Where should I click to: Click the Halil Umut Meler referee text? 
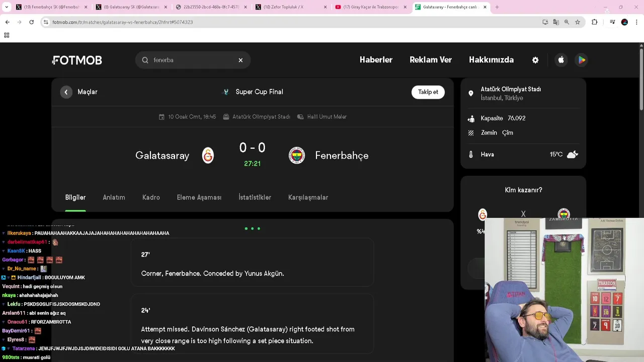pyautogui.click(x=327, y=117)
